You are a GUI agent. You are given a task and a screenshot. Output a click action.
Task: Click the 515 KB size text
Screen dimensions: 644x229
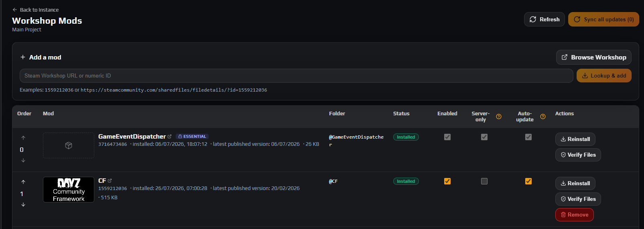tap(109, 198)
